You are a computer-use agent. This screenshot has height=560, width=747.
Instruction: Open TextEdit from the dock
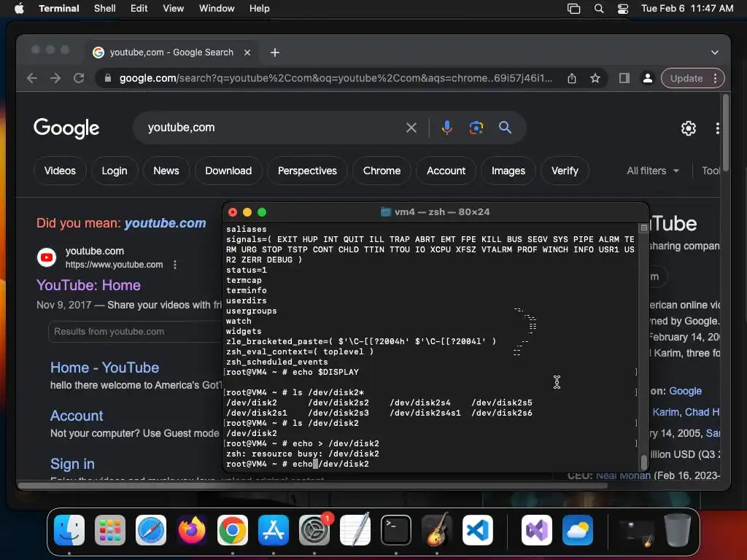click(355, 529)
